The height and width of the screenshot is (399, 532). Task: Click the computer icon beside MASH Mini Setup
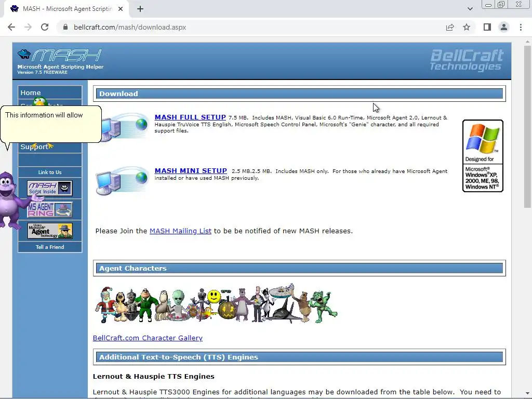point(122,180)
